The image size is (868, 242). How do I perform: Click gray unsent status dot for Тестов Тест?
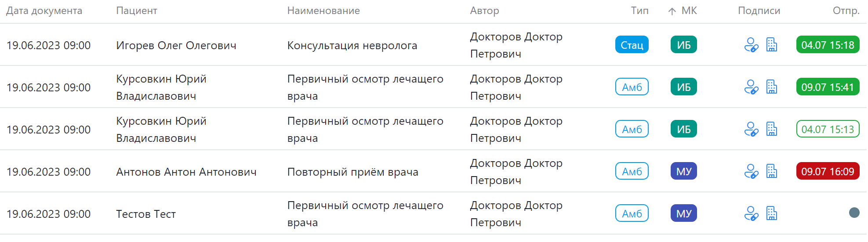pyautogui.click(x=854, y=213)
